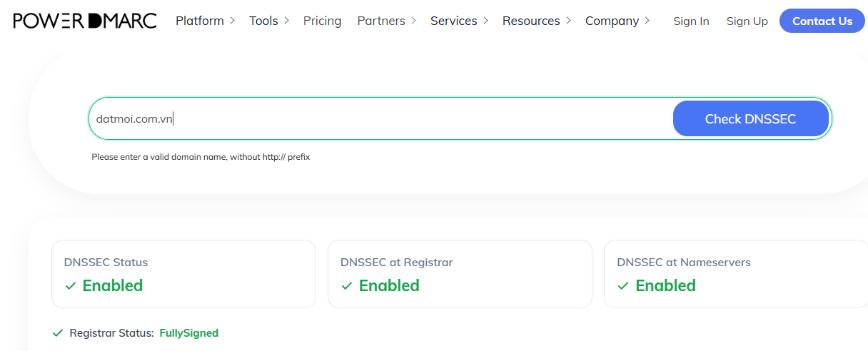Image resolution: width=868 pixels, height=351 pixels.
Task: Expand the Platform menu chevron
Action: pyautogui.click(x=232, y=21)
